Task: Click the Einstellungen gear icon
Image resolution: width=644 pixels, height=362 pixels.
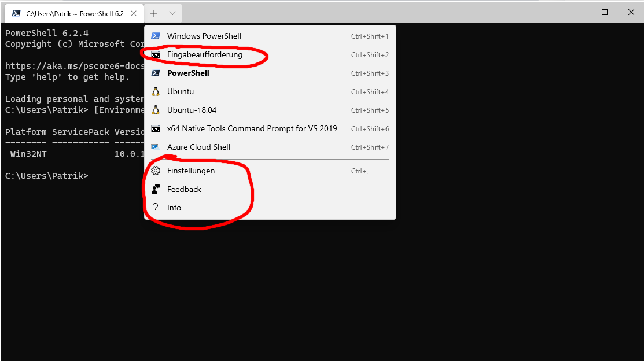Action: [156, 171]
